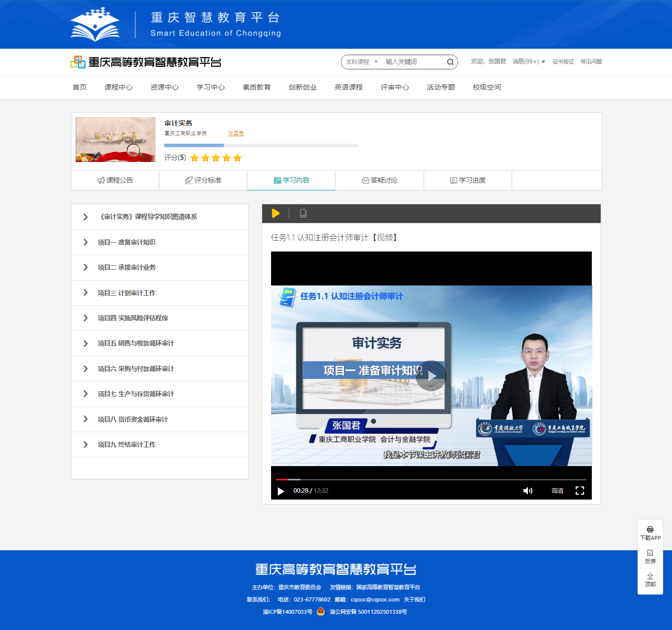Expand 项目四 实施风险评估程序 section
This screenshot has width=672, height=630.
[160, 318]
